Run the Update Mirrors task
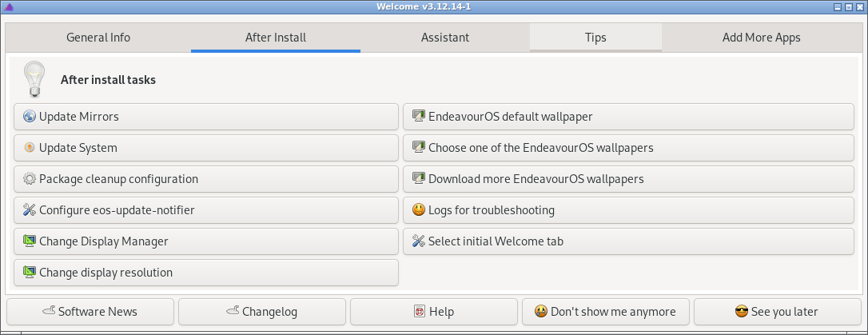 (206, 117)
